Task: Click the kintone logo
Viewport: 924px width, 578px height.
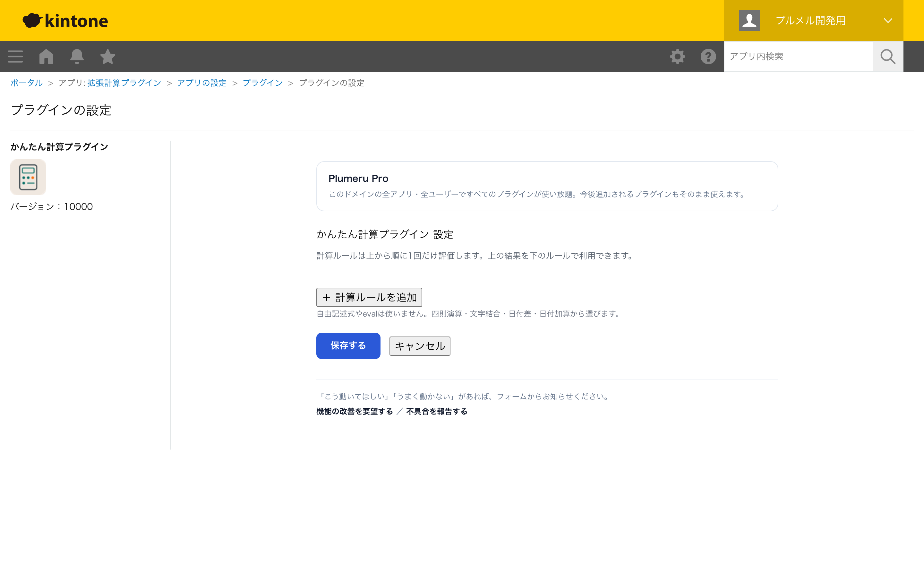Action: pos(65,21)
